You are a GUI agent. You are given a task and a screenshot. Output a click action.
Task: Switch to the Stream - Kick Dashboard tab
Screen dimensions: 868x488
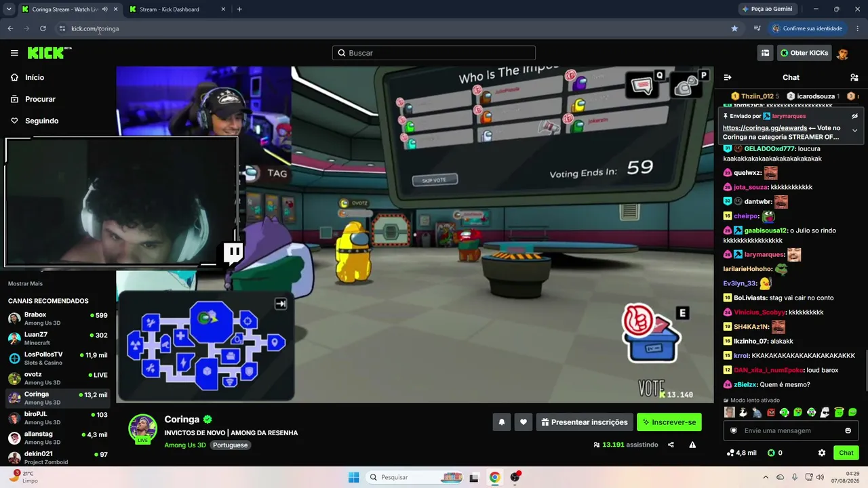click(178, 9)
